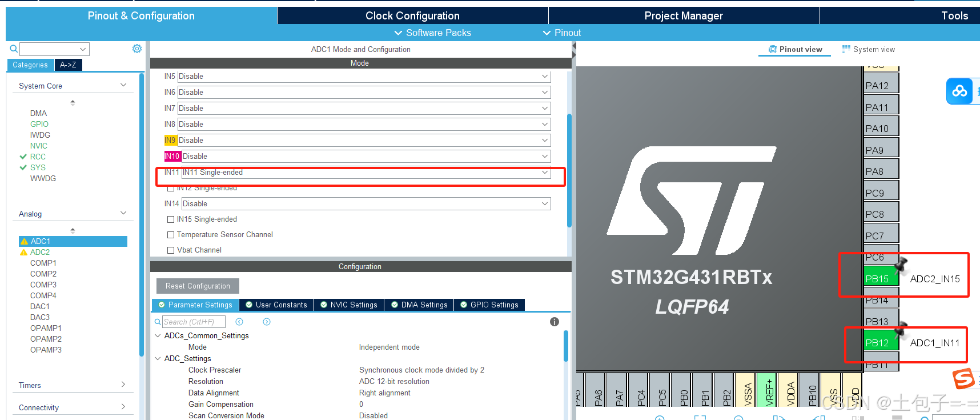Go to previous parameter search result
The image size is (980, 420).
(x=239, y=322)
